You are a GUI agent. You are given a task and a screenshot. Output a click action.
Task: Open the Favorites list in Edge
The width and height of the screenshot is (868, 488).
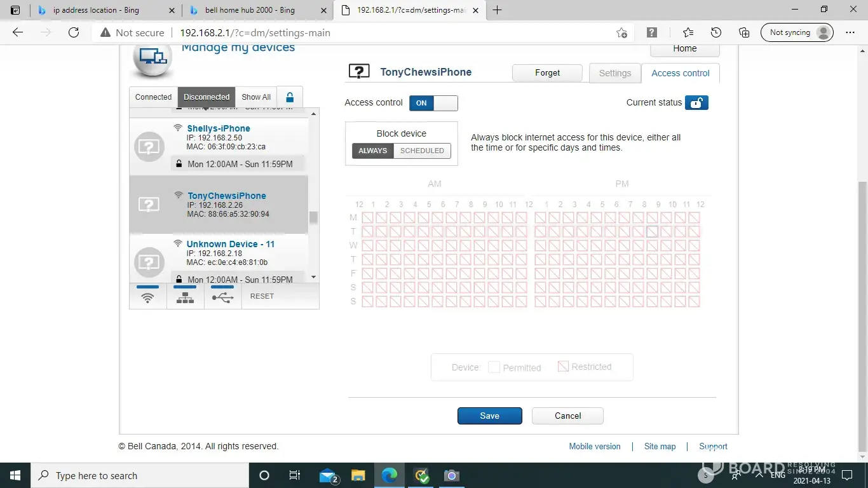pos(688,33)
